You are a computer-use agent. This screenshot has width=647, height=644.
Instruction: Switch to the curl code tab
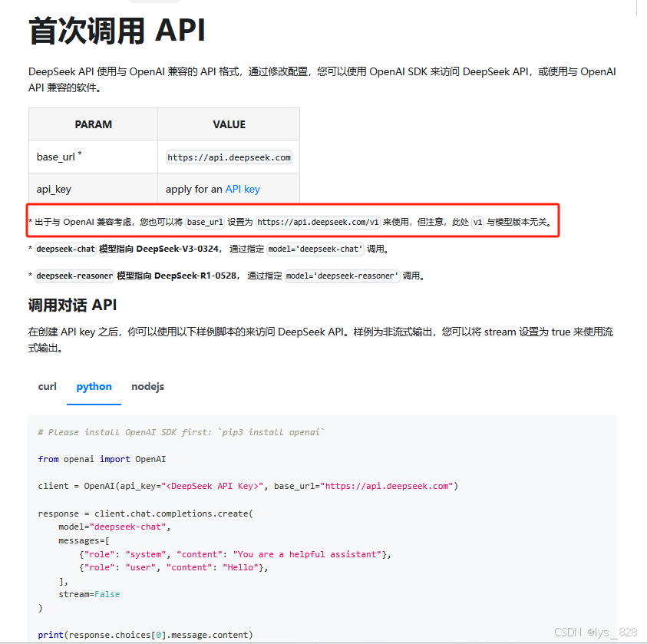pos(47,387)
